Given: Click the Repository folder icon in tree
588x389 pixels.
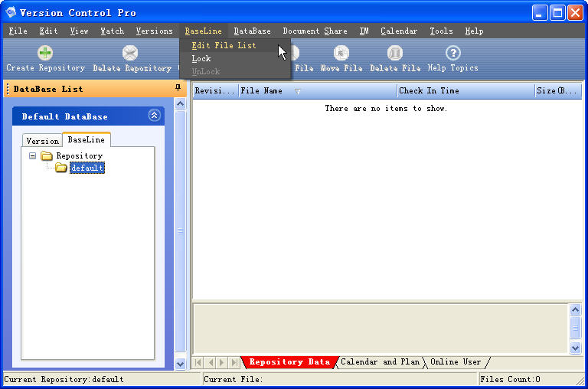Looking at the screenshot, I should [x=47, y=155].
